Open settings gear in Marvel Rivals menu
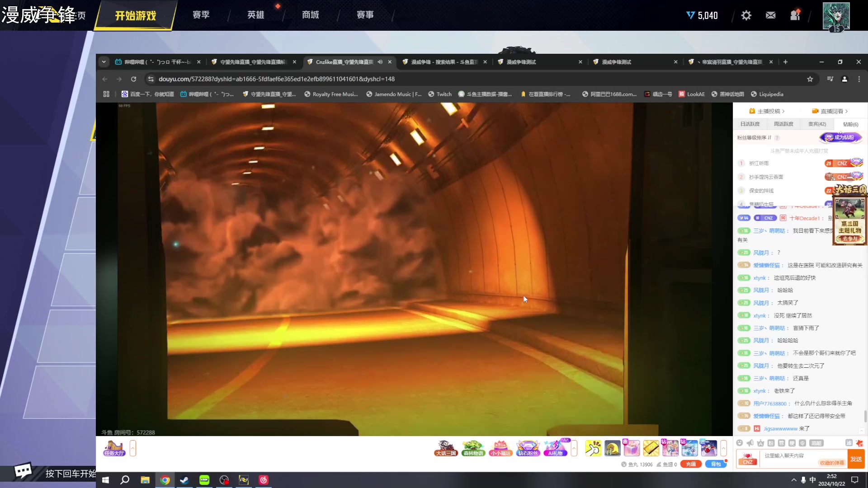Image resolution: width=868 pixels, height=488 pixels. [746, 15]
